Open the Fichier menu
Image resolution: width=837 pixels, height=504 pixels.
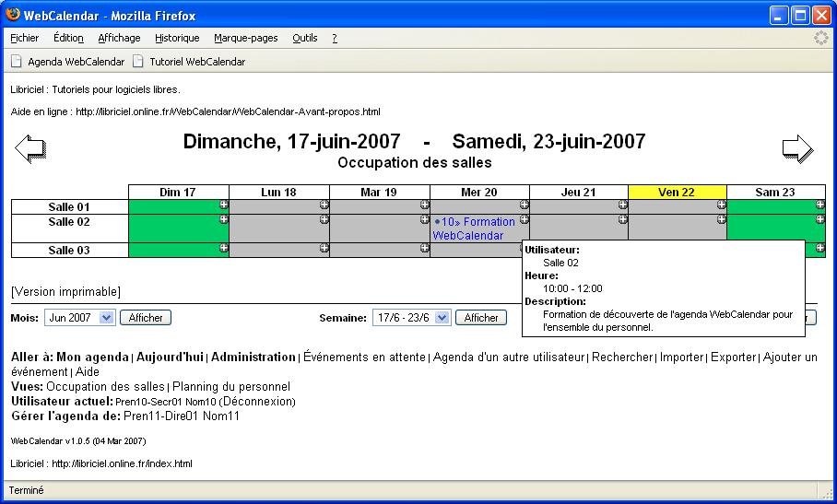tap(25, 38)
